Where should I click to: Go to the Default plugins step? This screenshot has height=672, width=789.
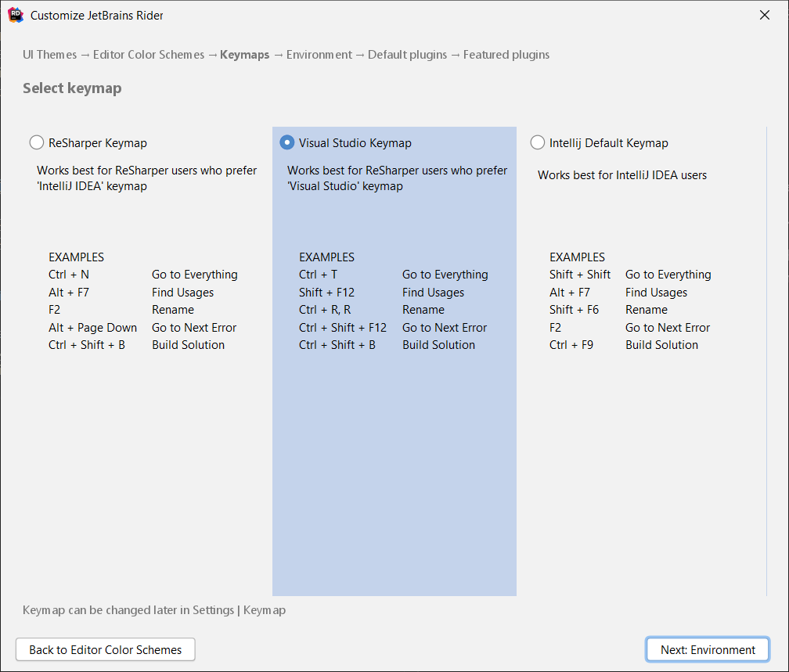[407, 55]
